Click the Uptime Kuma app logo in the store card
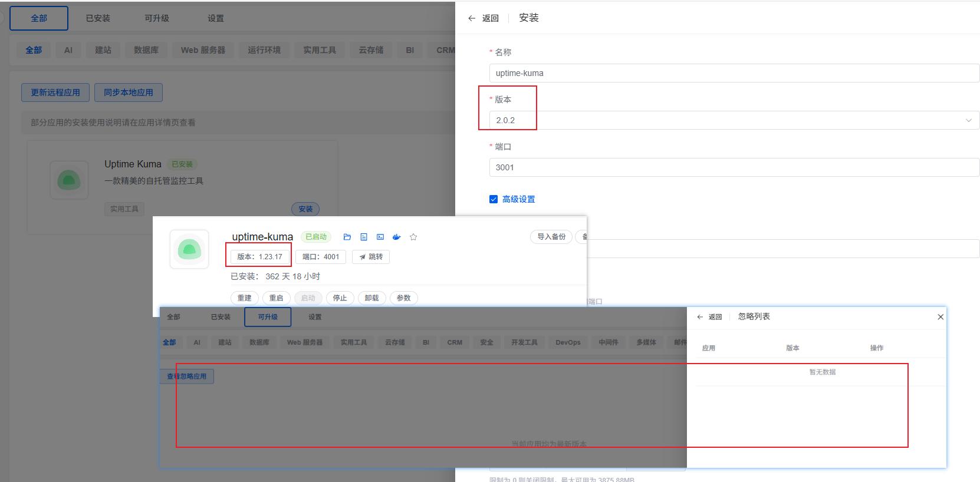The image size is (980, 482). [x=69, y=180]
